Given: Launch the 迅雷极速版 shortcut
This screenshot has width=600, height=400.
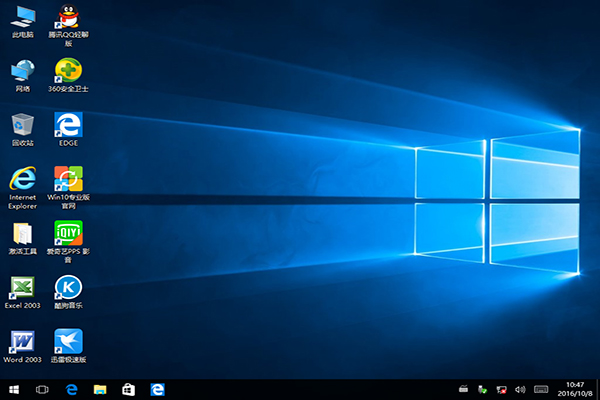Looking at the screenshot, I should point(68,342).
